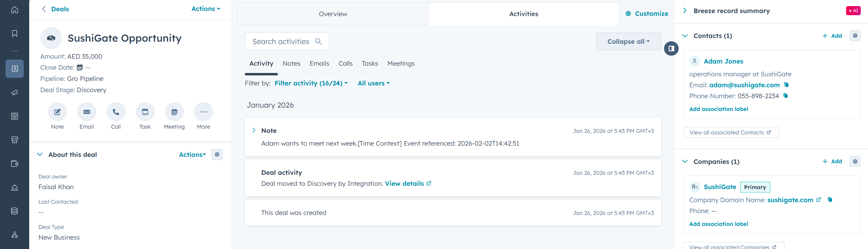Switch to the Overview tab
Screen dimensions: 868x249
click(332, 14)
